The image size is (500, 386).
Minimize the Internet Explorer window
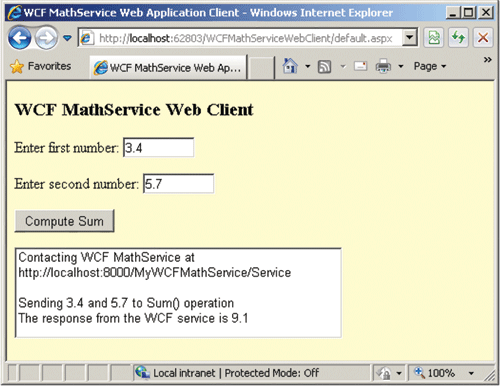coord(453,13)
